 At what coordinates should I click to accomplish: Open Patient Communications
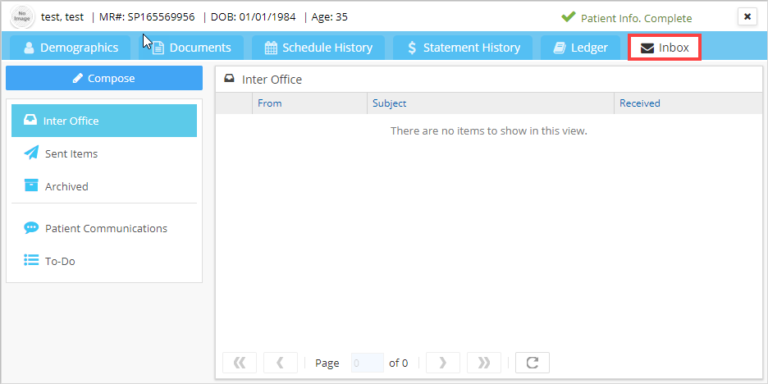click(x=104, y=228)
